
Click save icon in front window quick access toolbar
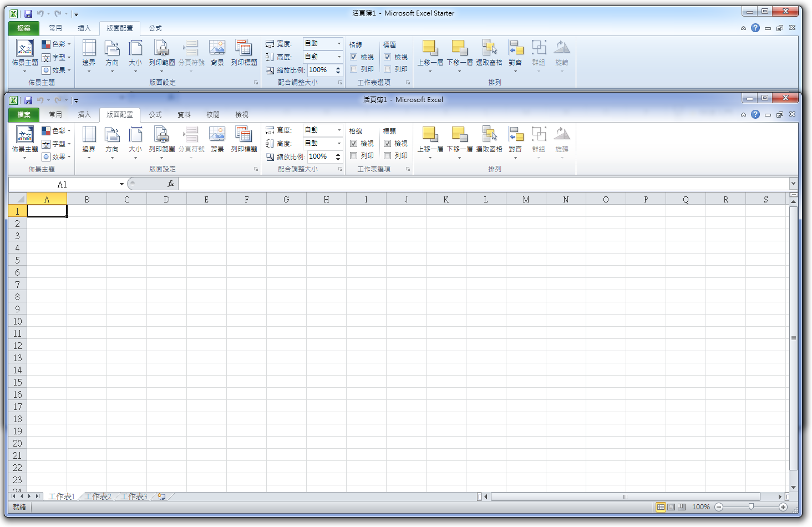click(x=27, y=100)
